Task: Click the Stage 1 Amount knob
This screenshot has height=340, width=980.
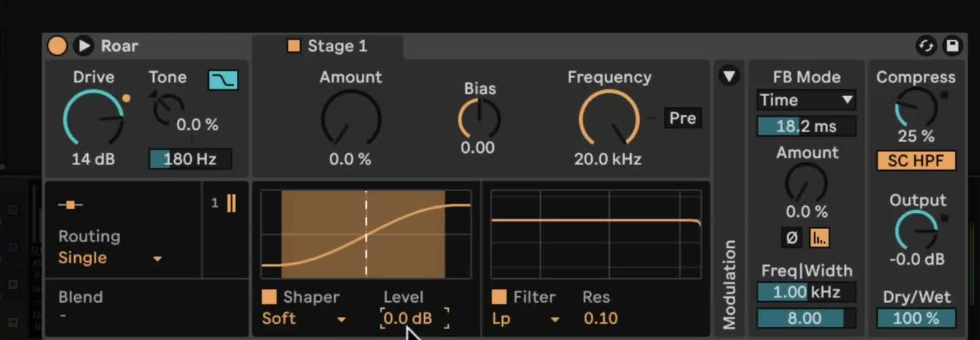Action: (351, 118)
